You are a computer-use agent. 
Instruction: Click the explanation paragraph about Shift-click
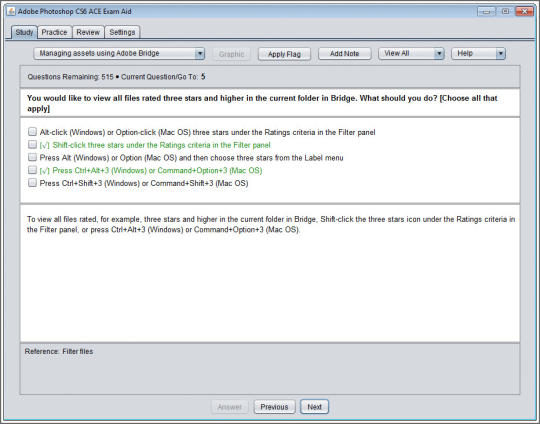271,224
